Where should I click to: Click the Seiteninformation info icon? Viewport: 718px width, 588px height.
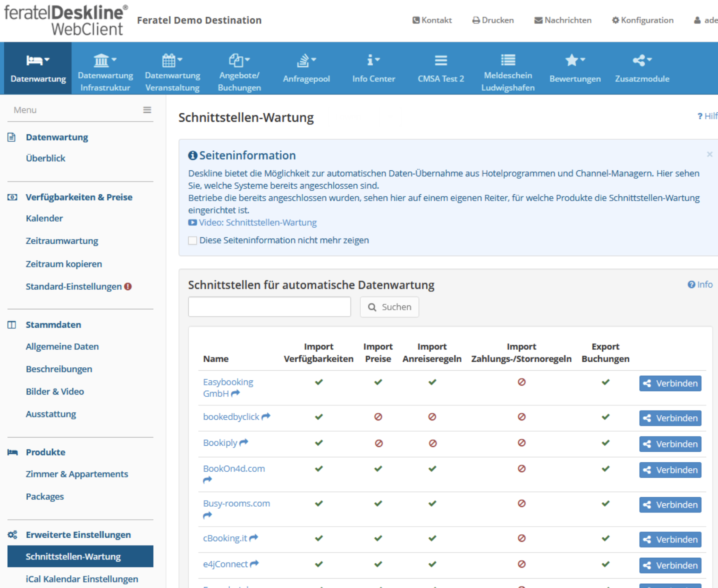pyautogui.click(x=192, y=156)
